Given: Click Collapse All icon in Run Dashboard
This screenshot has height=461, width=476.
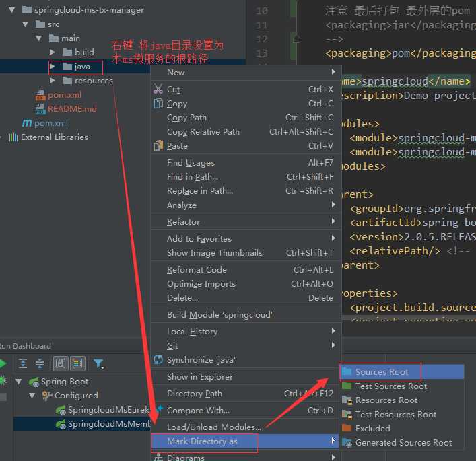Looking at the screenshot, I should 40,363.
